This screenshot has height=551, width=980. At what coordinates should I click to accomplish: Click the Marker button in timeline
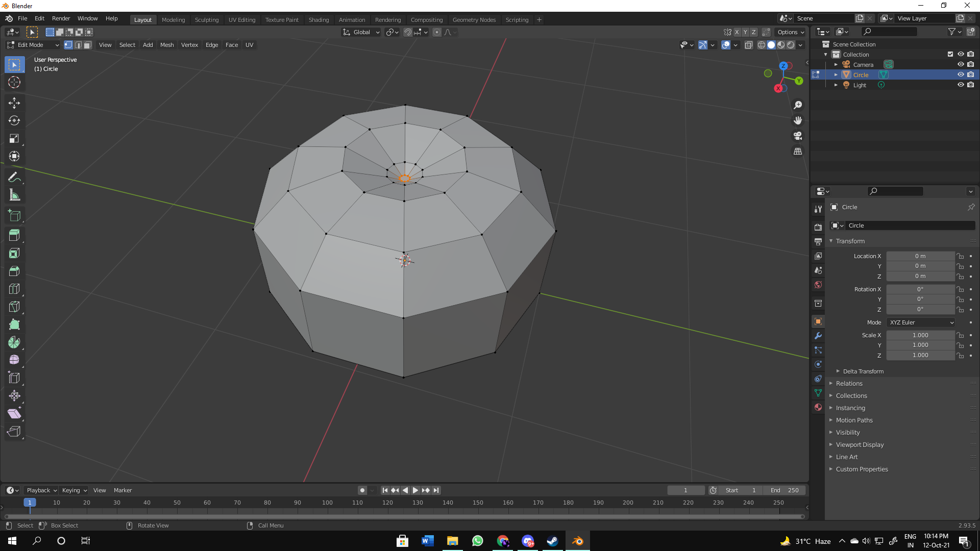(x=122, y=490)
